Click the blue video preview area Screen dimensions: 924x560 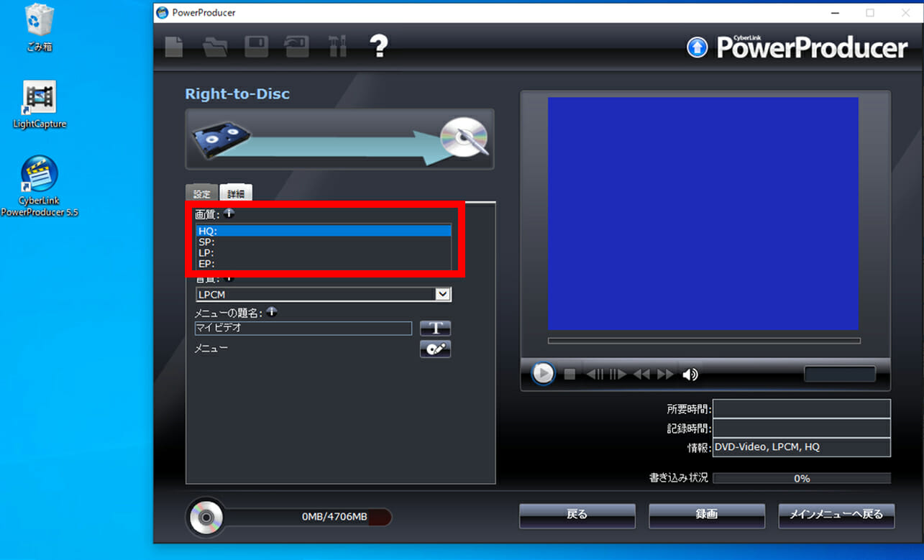(x=703, y=214)
